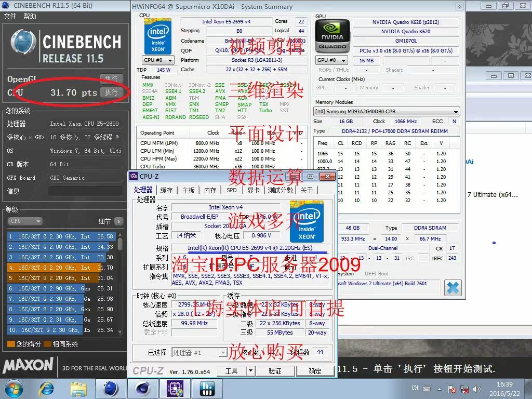
Task: Switch to the 处理器 tab in CPU-Z
Action: click(143, 190)
